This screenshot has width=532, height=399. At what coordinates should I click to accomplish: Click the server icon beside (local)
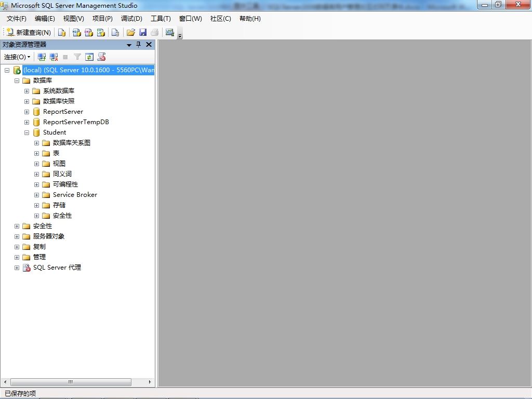point(17,70)
